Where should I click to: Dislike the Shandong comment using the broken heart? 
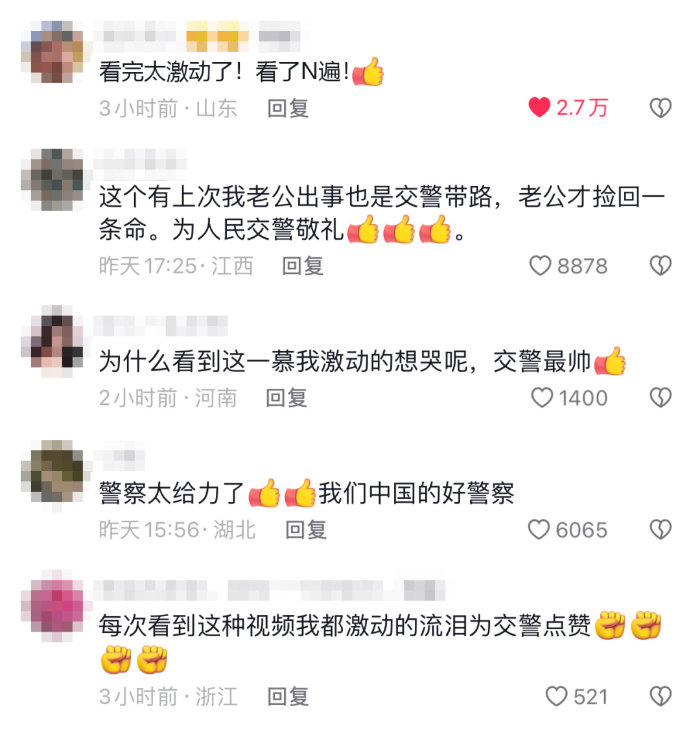click(660, 108)
